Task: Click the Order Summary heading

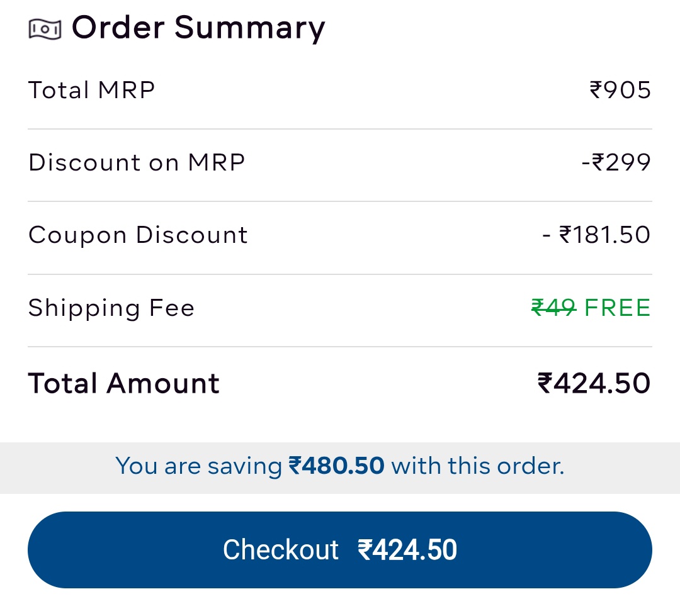Action: [198, 28]
